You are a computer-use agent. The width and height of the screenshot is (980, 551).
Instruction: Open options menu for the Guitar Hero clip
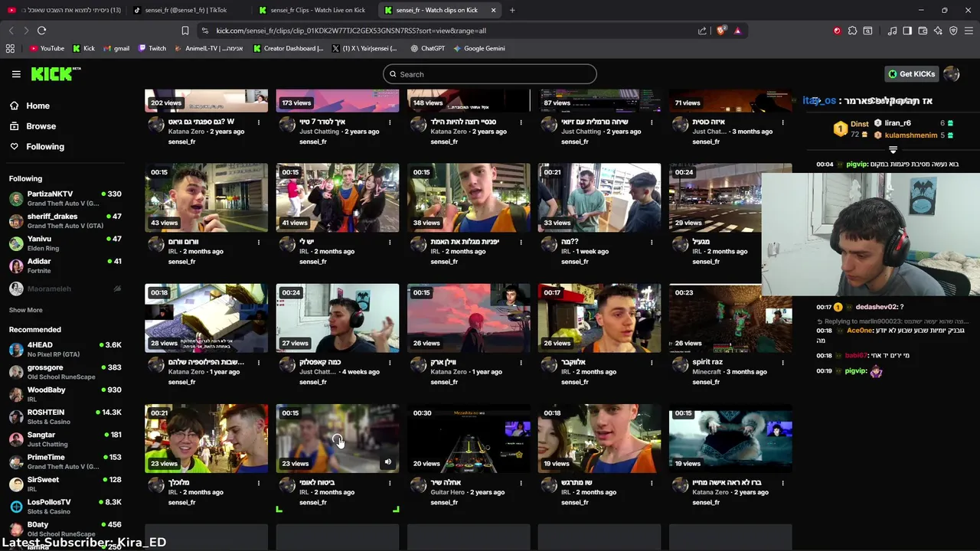tap(521, 483)
